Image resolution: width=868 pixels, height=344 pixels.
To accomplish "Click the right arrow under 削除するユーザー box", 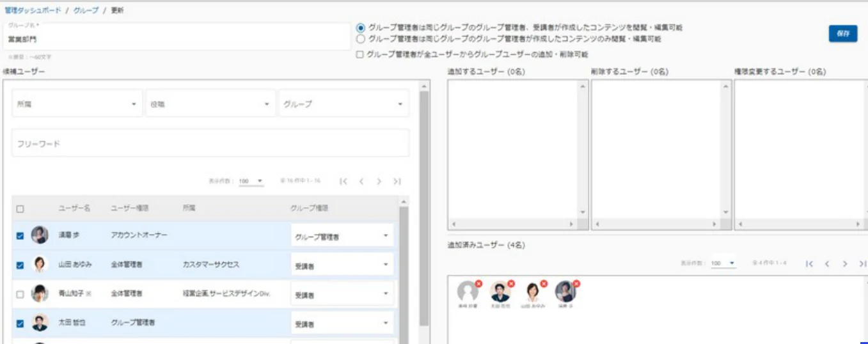I will pyautogui.click(x=714, y=225).
